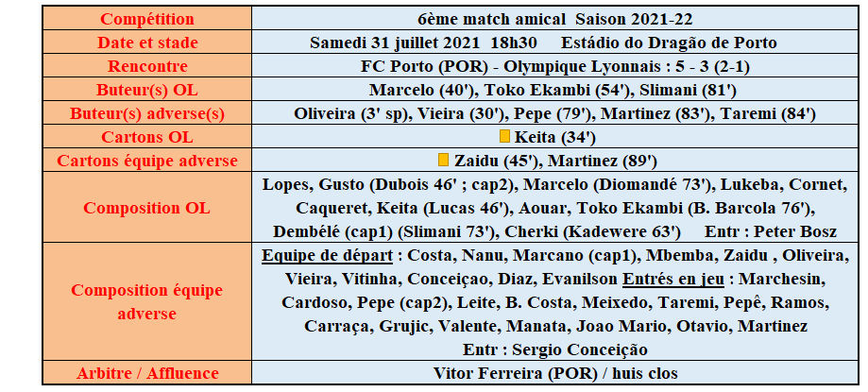Select the 'Buteur(s) adverse(s)' label cell
This screenshot has width=868, height=392.
click(146, 113)
